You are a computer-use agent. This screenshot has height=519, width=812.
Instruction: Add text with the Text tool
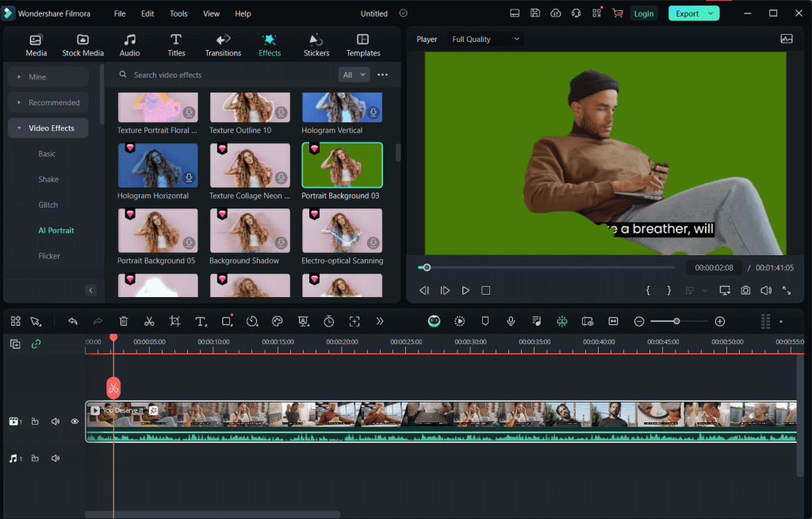click(201, 322)
